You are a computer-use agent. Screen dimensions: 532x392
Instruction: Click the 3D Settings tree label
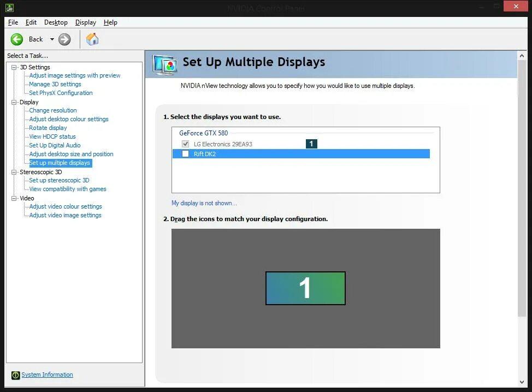coord(35,67)
